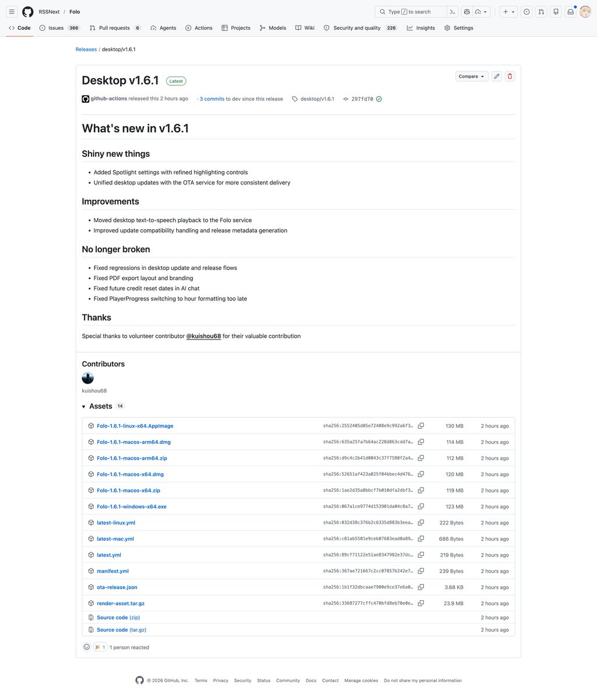Image resolution: width=597 pixels, height=700 pixels.
Task: Open the Wiki tab
Action: [x=305, y=28]
